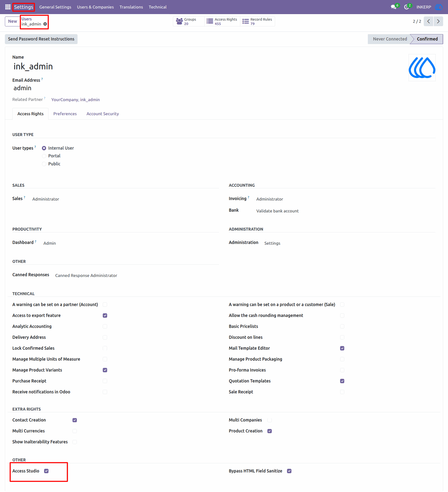Switch to the Preferences tab
The height and width of the screenshot is (492, 448).
click(x=65, y=114)
